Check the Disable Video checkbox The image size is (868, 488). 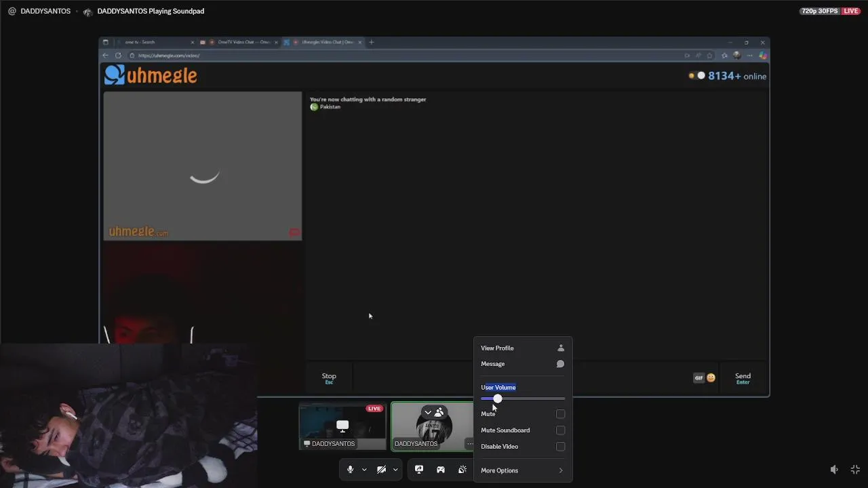click(x=560, y=447)
